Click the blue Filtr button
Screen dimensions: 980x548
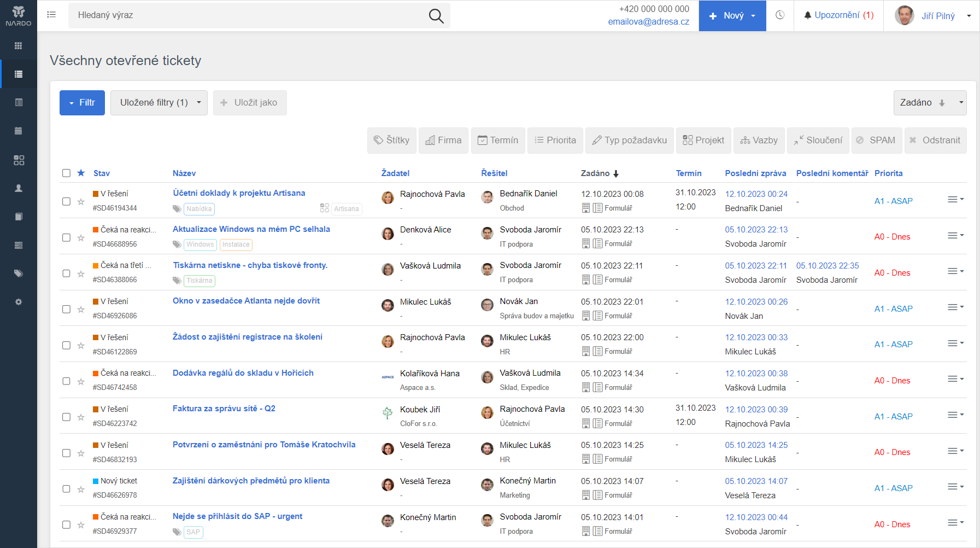[82, 103]
